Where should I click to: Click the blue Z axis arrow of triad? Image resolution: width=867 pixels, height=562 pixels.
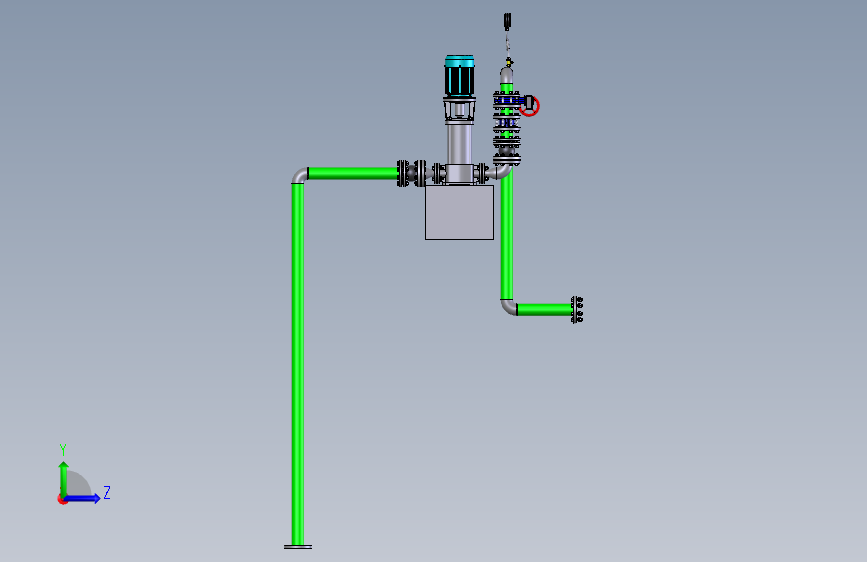[83, 498]
